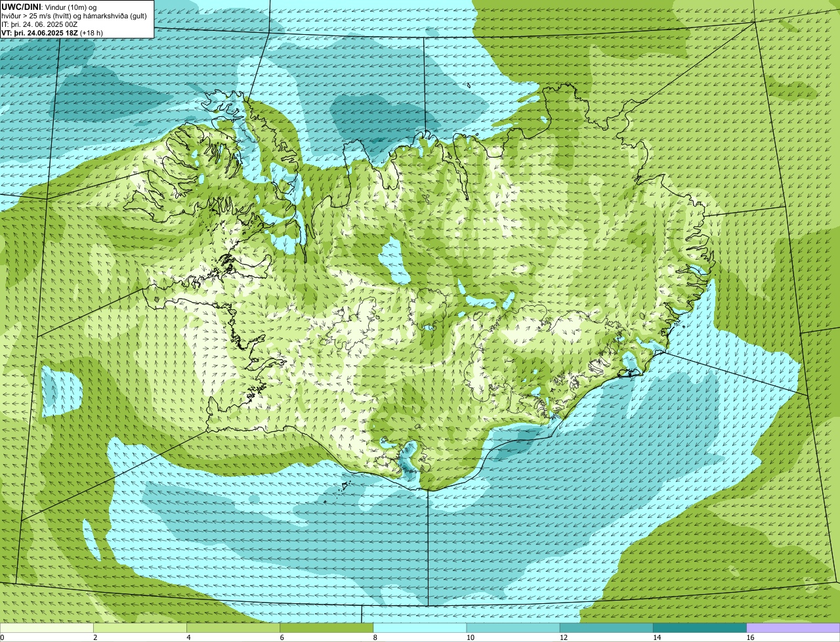Click the 'hviður > 25 m/s (hvítt)' legend line
Viewport: 840px width, 642px height.
tap(74, 15)
